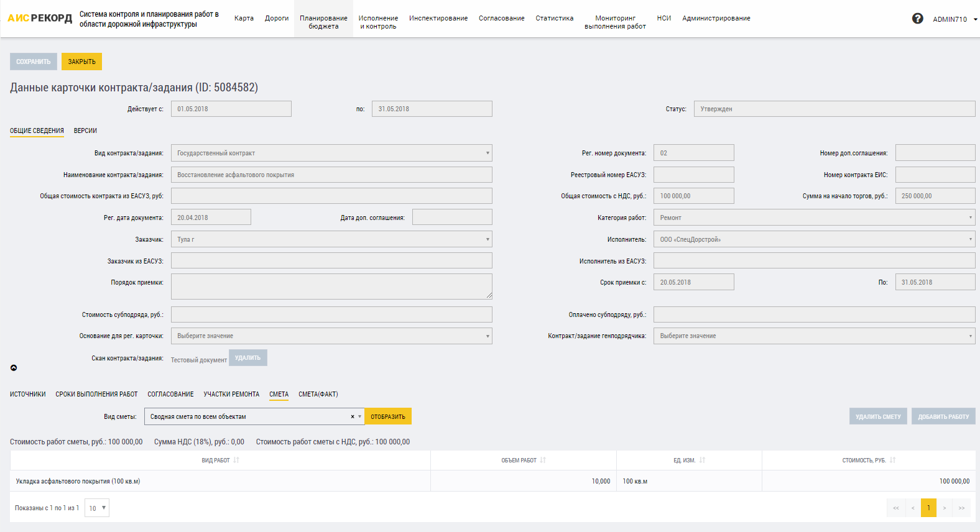Open the Вид сметы combo box
Viewport: 980px width, 532px height.
pos(254,416)
